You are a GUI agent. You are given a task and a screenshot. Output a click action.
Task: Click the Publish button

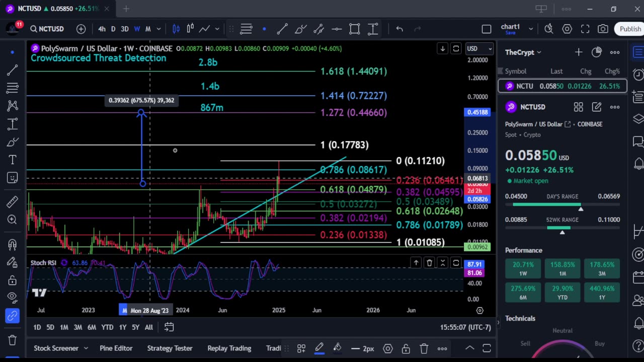(630, 29)
